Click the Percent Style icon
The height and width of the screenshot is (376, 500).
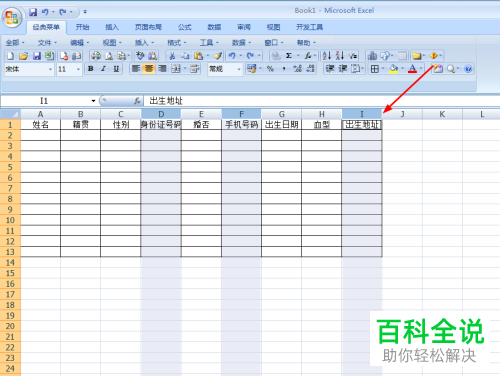click(270, 69)
